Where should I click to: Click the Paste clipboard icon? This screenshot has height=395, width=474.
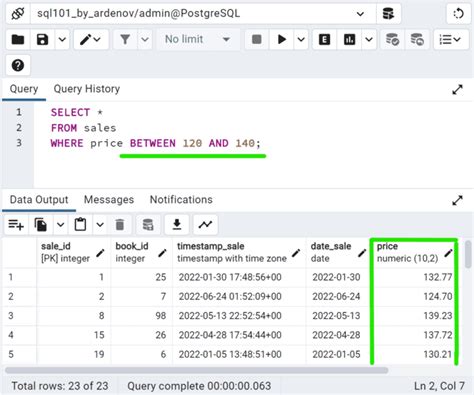tap(80, 225)
